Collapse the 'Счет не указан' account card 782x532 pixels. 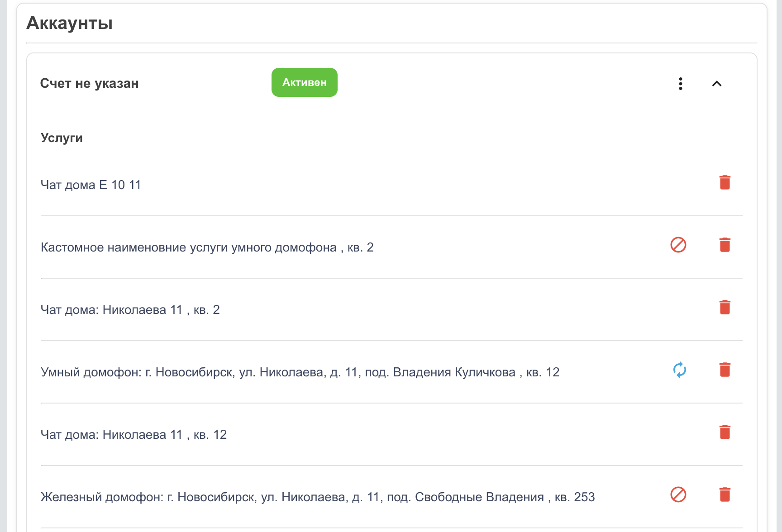click(716, 84)
